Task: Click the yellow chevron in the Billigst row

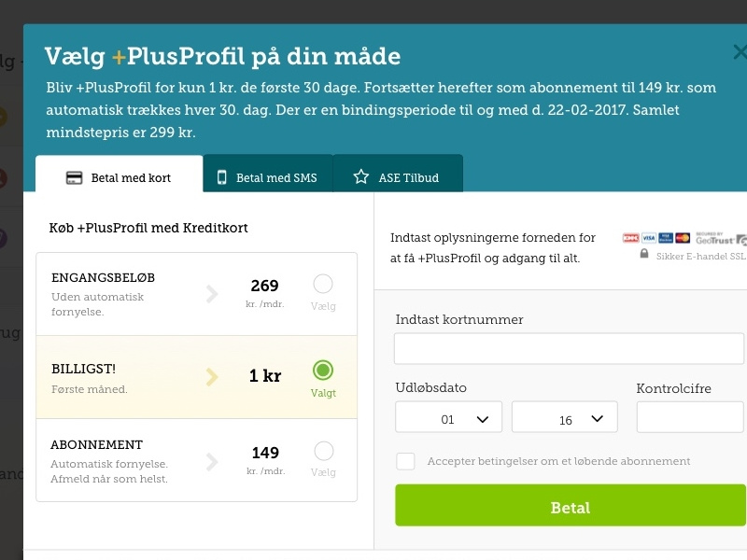Action: tap(212, 377)
